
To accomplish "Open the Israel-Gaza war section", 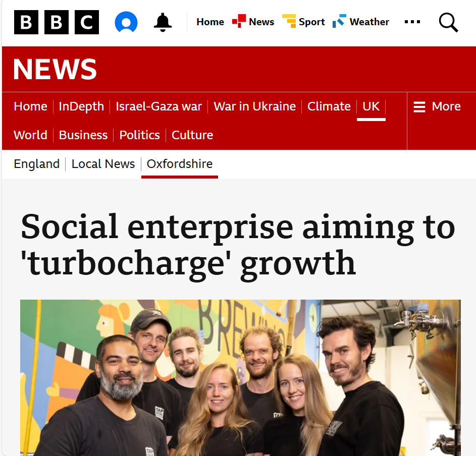I will click(x=159, y=106).
